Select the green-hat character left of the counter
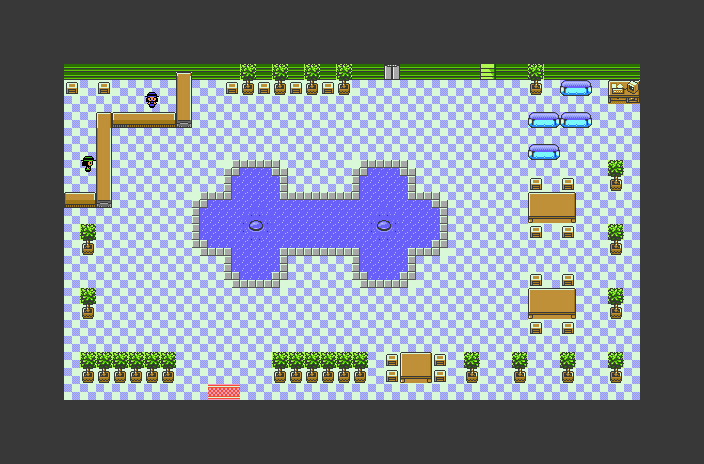 [88, 163]
